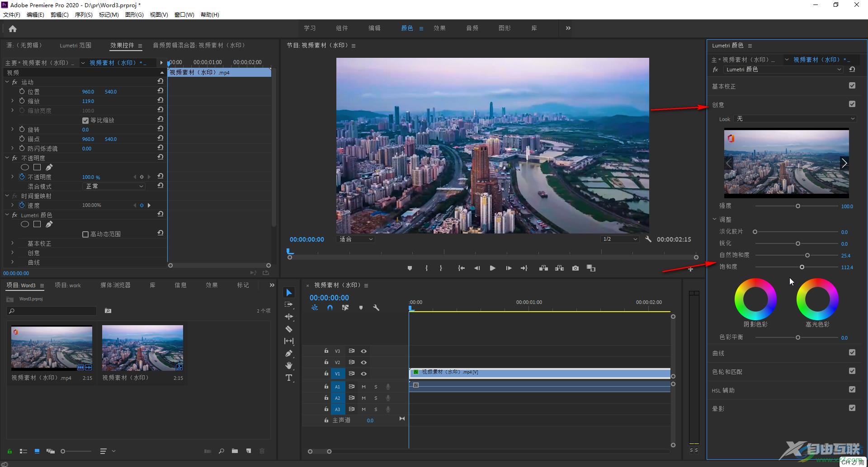This screenshot has width=868, height=467.
Task: Open the Look dropdown in Lumetri panel
Action: pos(795,119)
